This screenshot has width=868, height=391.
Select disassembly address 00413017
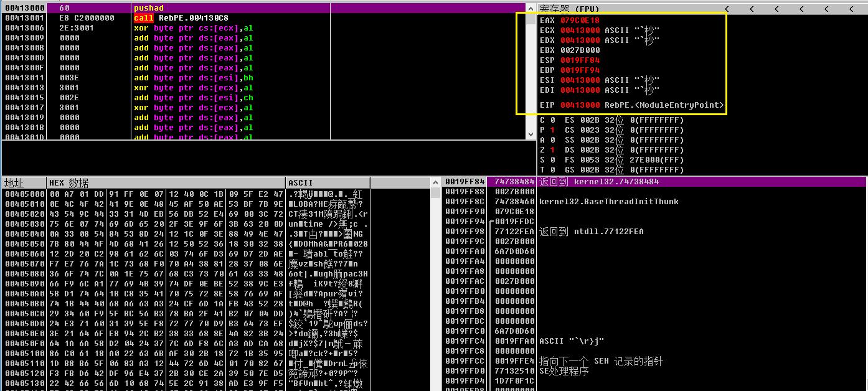tap(24, 108)
